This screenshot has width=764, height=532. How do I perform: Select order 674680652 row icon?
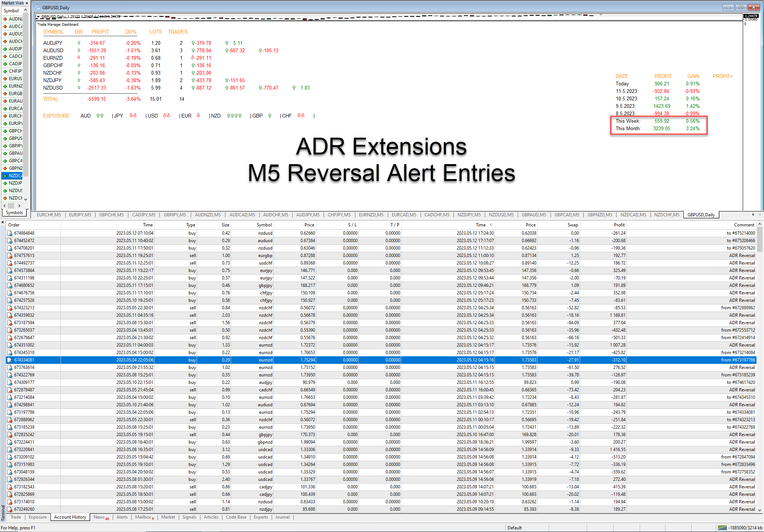10,285
